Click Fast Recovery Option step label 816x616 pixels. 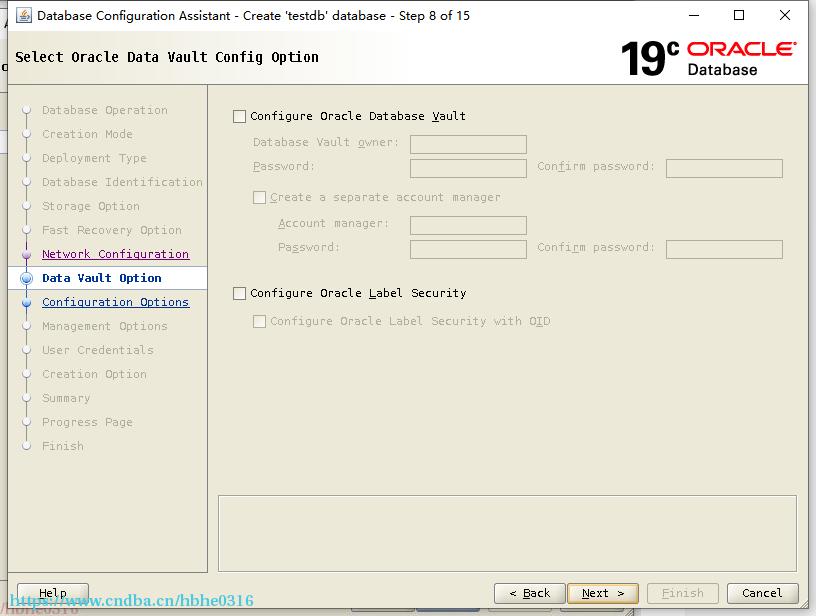click(112, 230)
